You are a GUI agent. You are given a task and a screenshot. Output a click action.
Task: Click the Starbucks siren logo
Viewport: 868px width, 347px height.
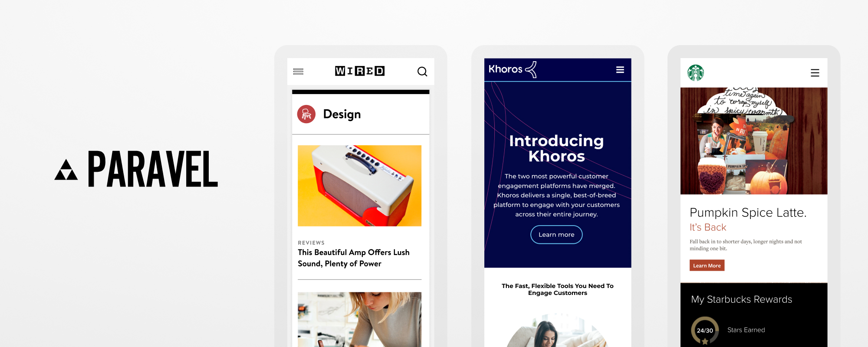coord(696,73)
